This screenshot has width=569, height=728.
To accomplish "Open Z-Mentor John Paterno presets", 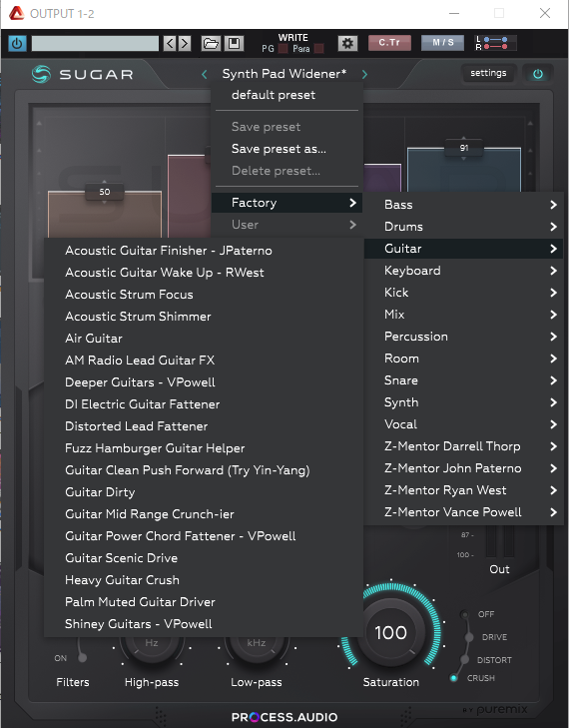I will pyautogui.click(x=464, y=468).
